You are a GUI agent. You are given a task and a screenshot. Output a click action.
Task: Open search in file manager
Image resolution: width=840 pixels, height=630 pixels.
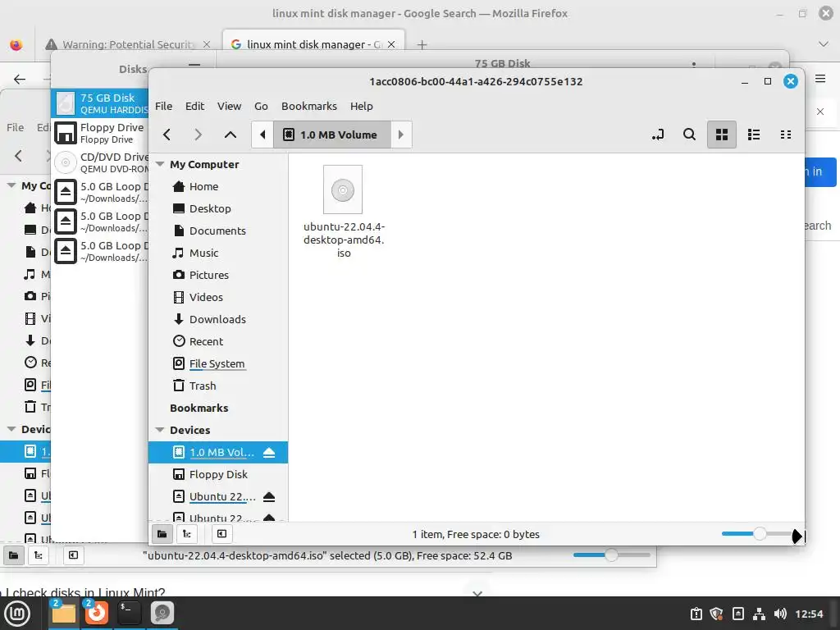(689, 135)
